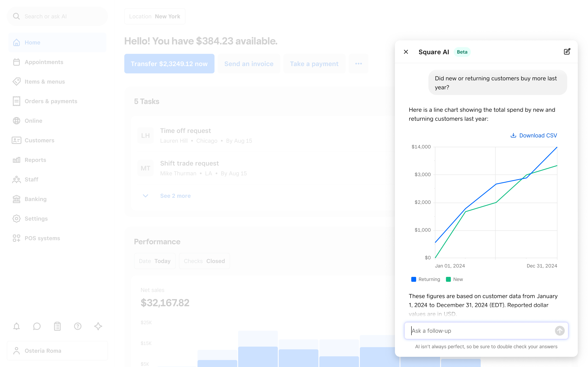Click the Performance section heading
This screenshot has width=588, height=367.
(157, 242)
